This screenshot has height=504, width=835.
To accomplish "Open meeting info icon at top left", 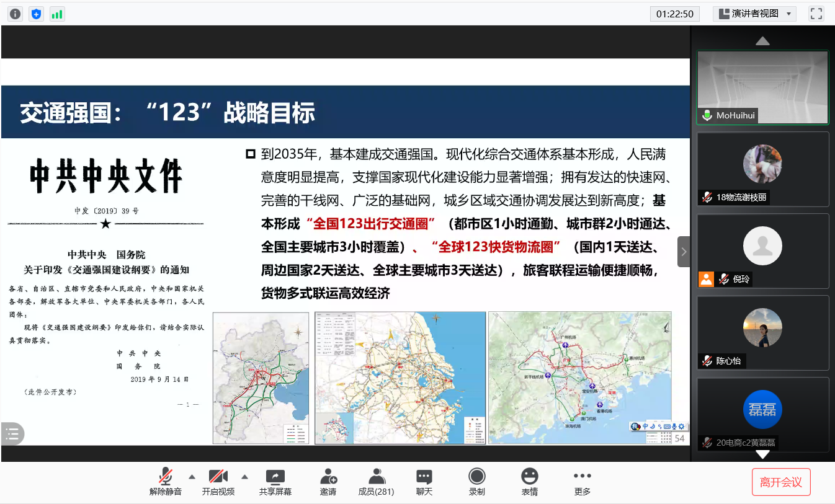I will click(15, 14).
